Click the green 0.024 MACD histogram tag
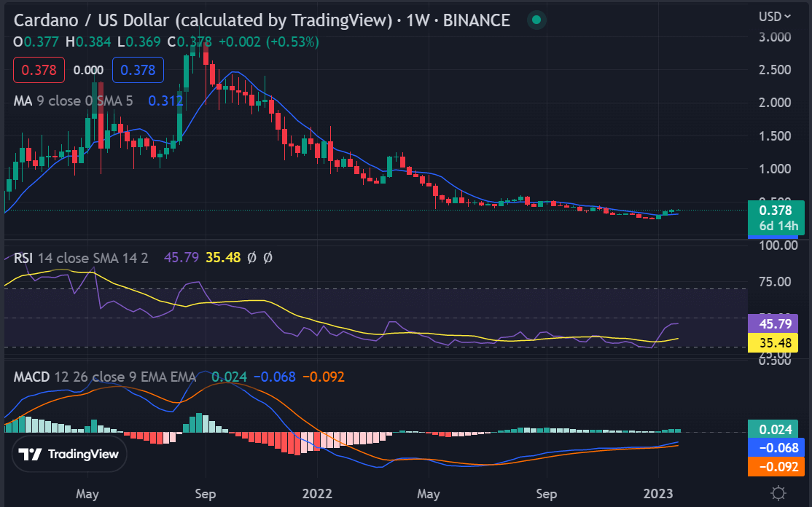812x507 pixels. point(776,429)
